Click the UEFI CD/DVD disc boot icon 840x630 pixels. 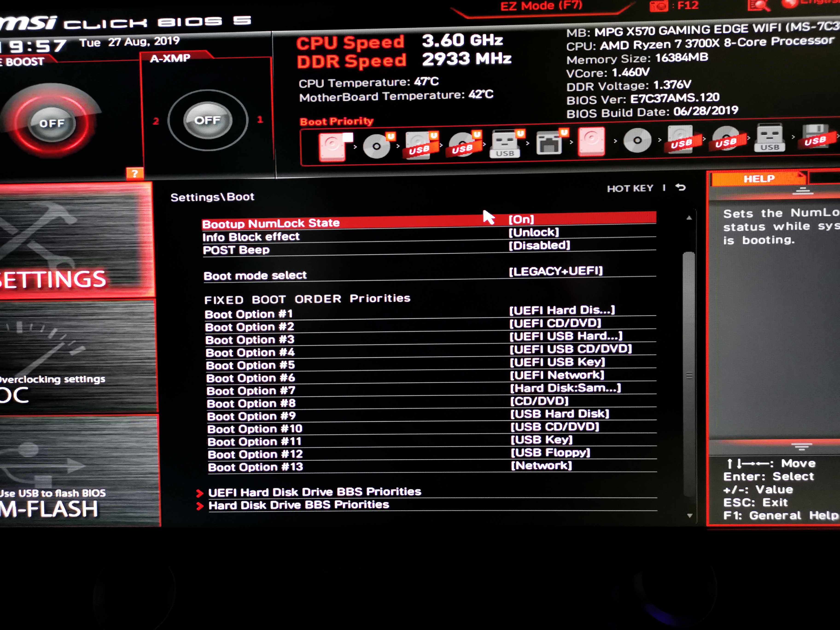click(x=377, y=146)
